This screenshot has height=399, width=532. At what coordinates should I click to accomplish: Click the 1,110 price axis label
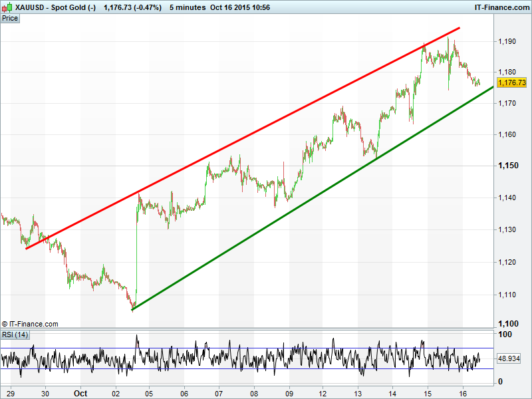point(507,295)
